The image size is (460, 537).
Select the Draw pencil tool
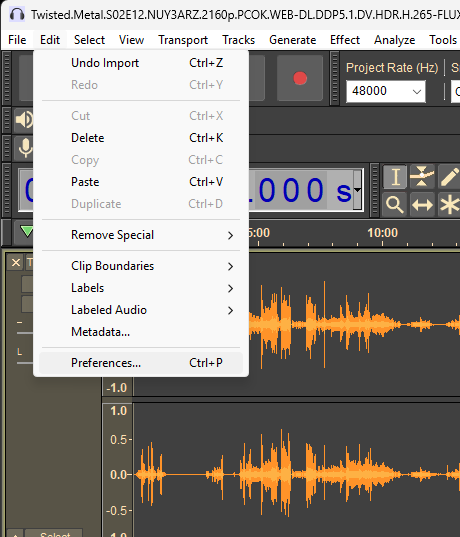click(449, 177)
